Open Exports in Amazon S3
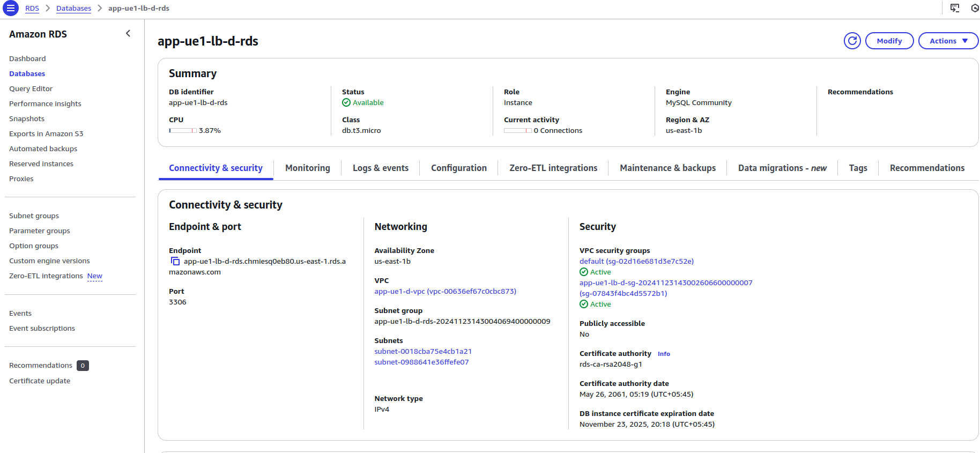Screen dimensions: 980x453 pyautogui.click(x=46, y=133)
